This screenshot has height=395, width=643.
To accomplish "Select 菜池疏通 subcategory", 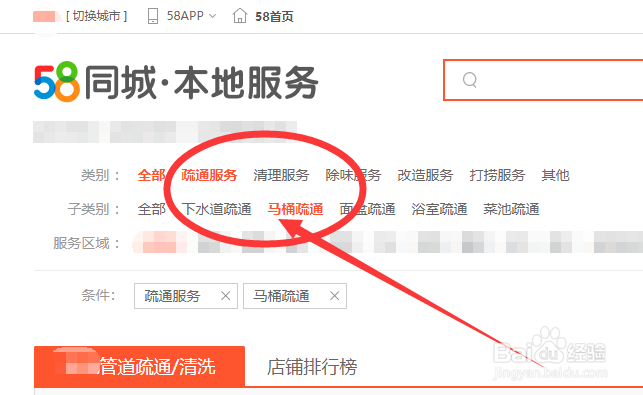I will tap(511, 209).
